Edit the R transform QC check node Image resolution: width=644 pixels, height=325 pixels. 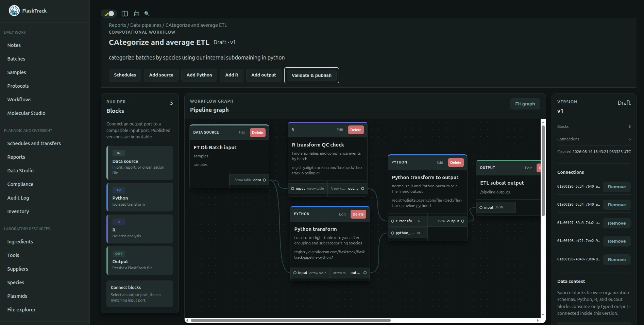click(x=340, y=130)
